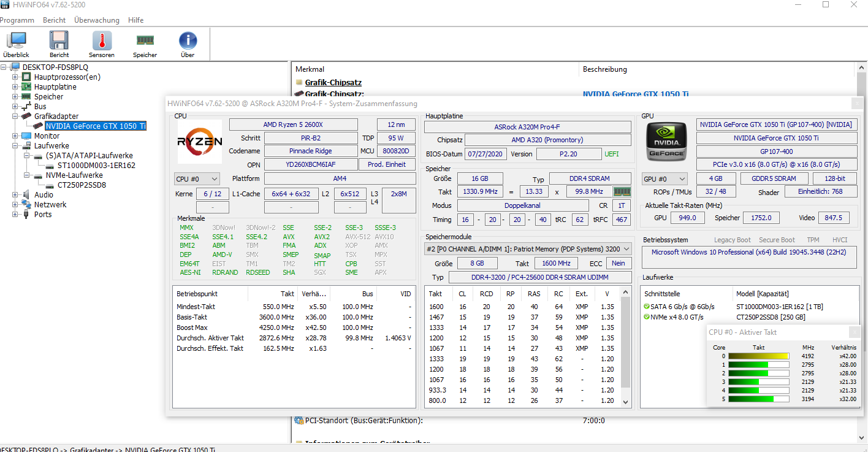Image resolution: width=868 pixels, height=452 pixels.
Task: Select NVIDIA GeForce GTX 1050 Ti tree item
Action: [x=96, y=126]
